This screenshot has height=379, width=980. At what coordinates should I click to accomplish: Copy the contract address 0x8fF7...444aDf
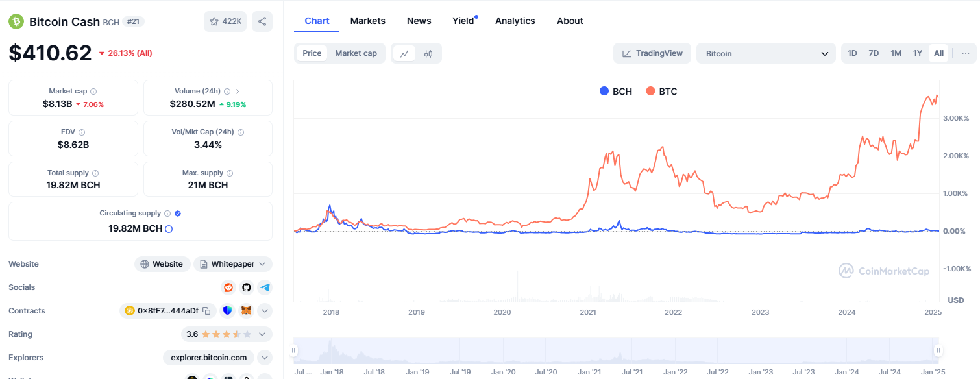(x=206, y=311)
